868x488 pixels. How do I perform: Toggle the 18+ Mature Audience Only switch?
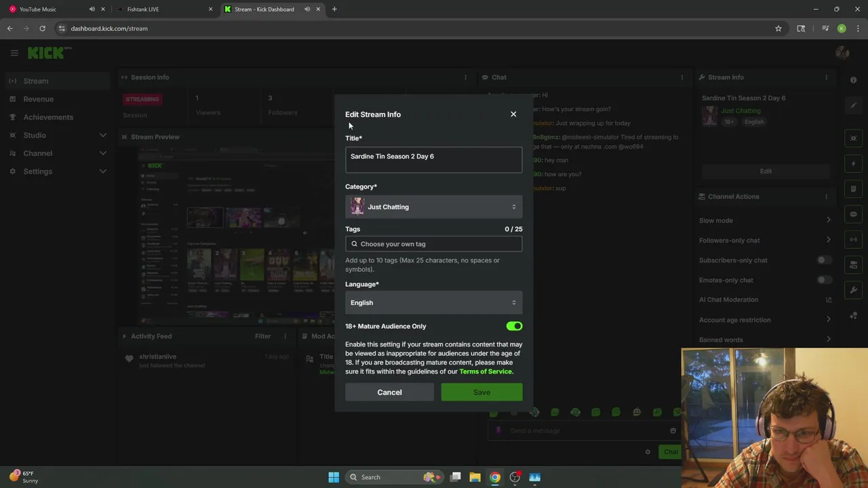pyautogui.click(x=514, y=326)
